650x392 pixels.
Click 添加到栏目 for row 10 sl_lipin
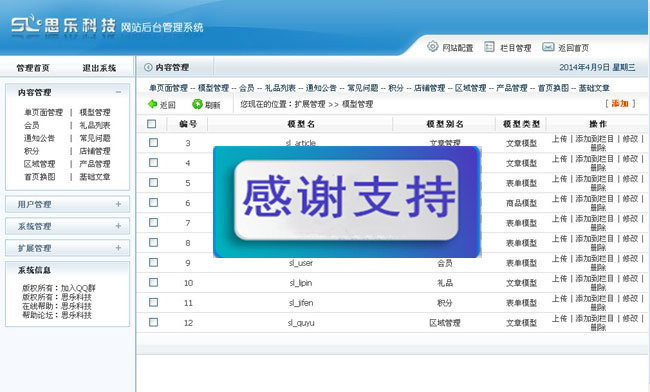click(594, 278)
